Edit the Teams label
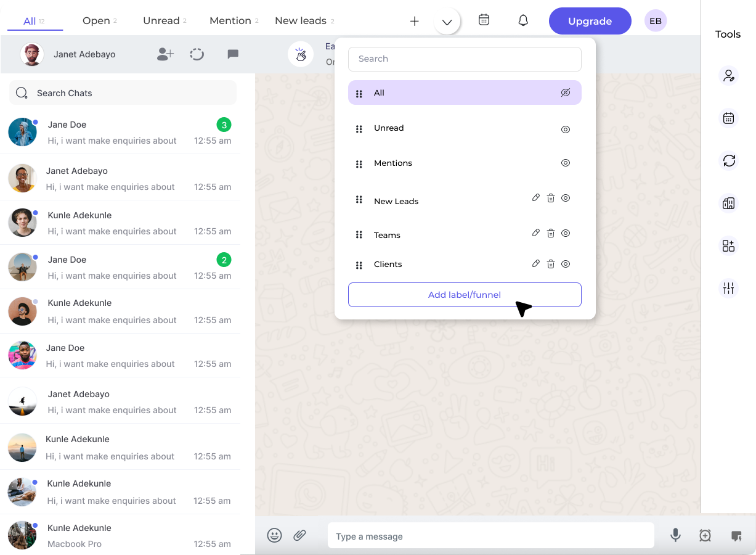Image resolution: width=756 pixels, height=555 pixels. [536, 233]
